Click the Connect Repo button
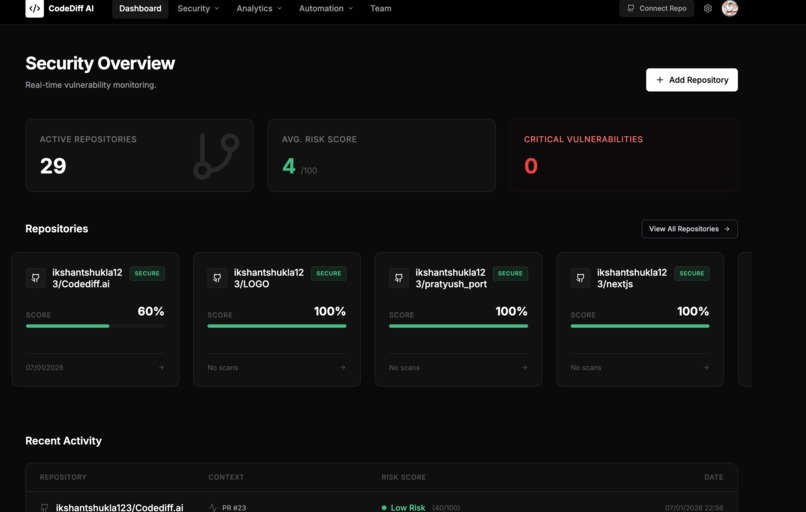Viewport: 806px width, 512px height. [656, 8]
